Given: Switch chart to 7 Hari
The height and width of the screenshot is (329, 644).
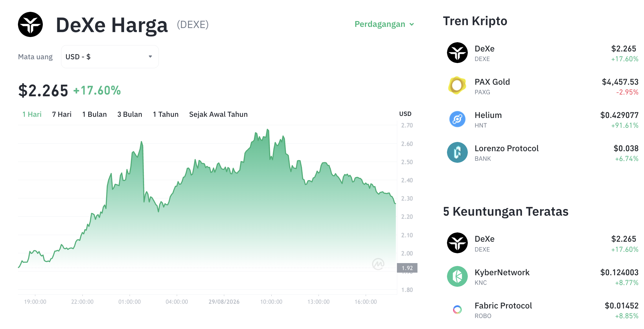Looking at the screenshot, I should (x=62, y=114).
